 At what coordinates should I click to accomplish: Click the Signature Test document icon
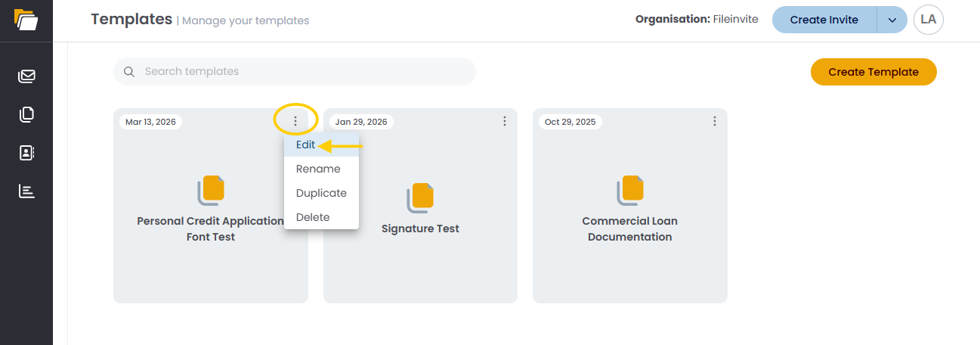point(421,197)
